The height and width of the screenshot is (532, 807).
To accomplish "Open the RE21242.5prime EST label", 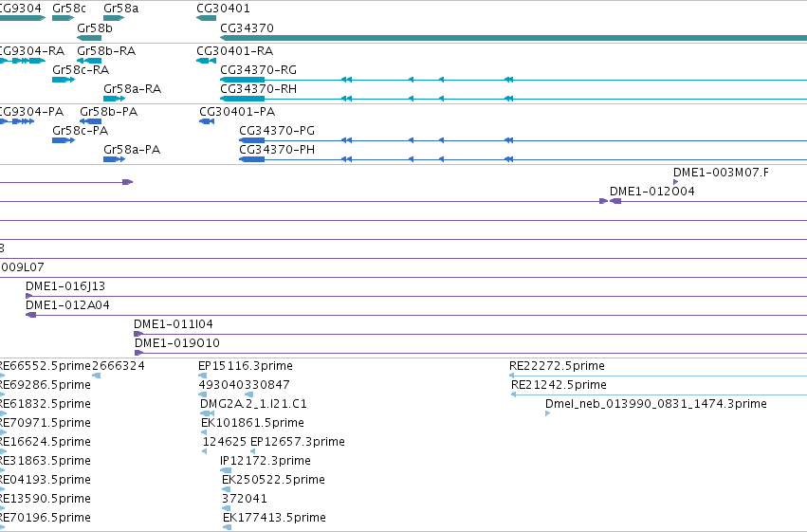I will [559, 385].
